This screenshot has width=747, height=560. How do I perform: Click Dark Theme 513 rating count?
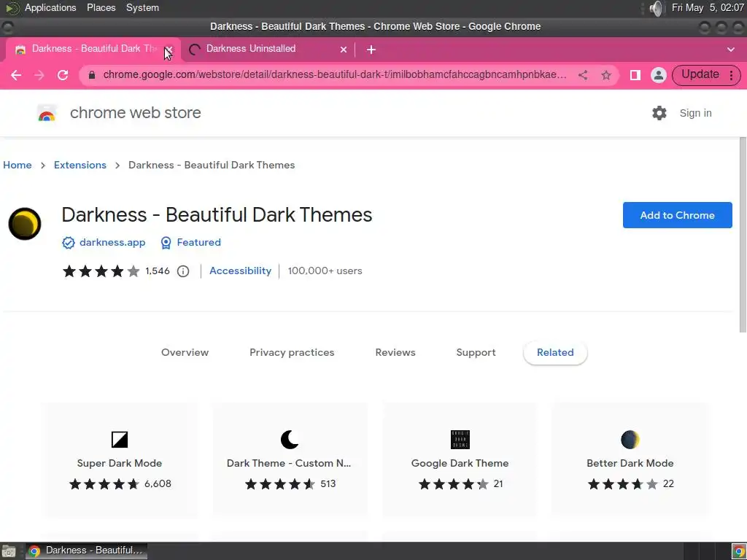click(x=328, y=484)
